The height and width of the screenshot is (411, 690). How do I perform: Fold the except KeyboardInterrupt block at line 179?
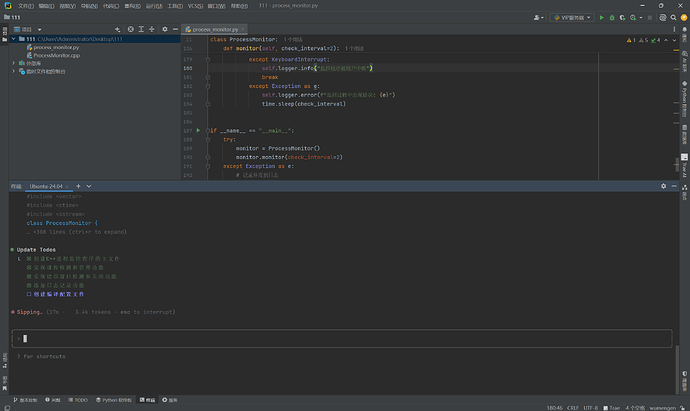point(208,59)
